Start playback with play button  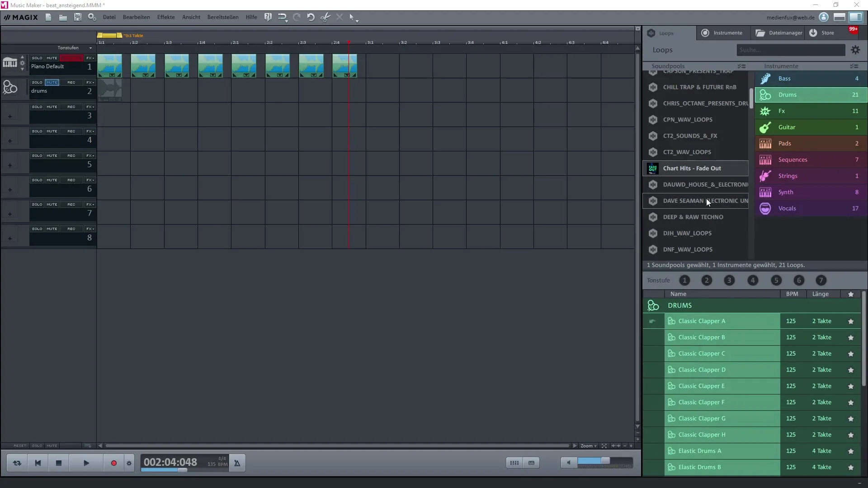tap(86, 463)
